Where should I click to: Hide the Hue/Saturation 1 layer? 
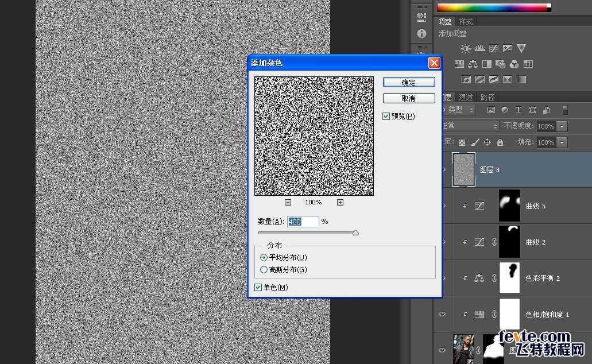click(442, 314)
